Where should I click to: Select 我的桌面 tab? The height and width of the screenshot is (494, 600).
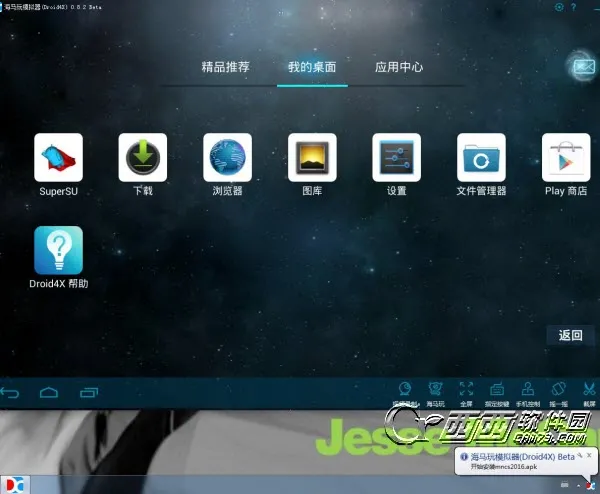click(x=312, y=67)
